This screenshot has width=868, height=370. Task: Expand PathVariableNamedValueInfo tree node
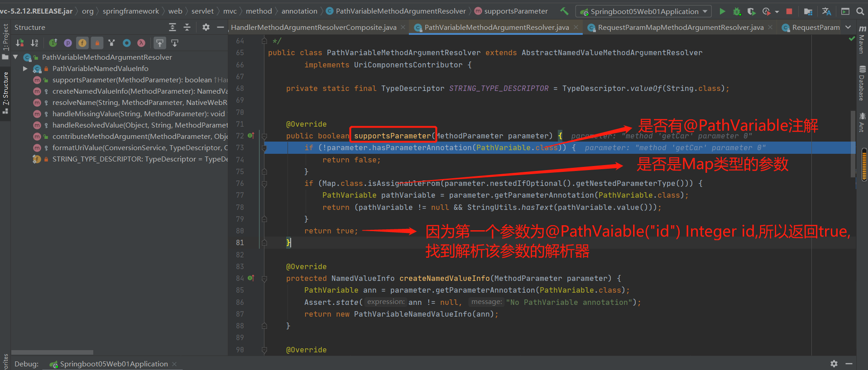[x=25, y=69]
